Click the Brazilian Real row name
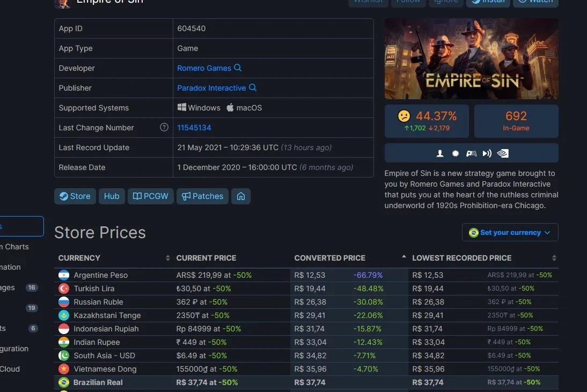 [x=98, y=382]
